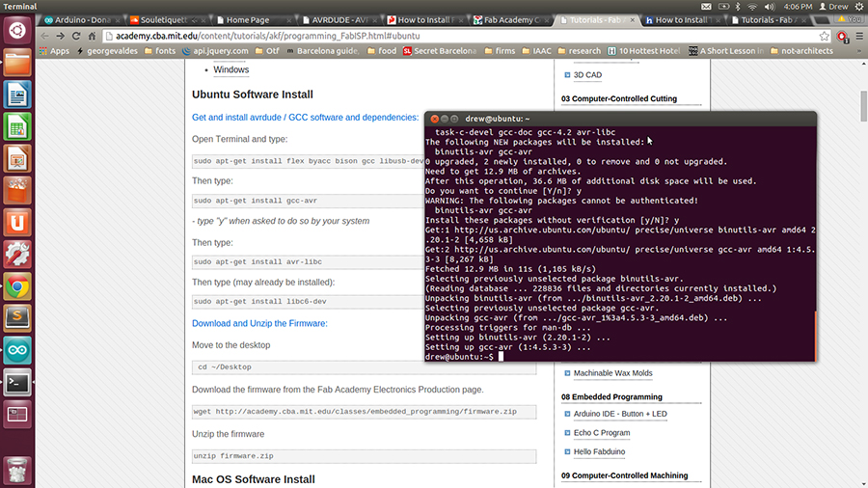Open Hello Fabduino tutorial link

tap(599, 451)
